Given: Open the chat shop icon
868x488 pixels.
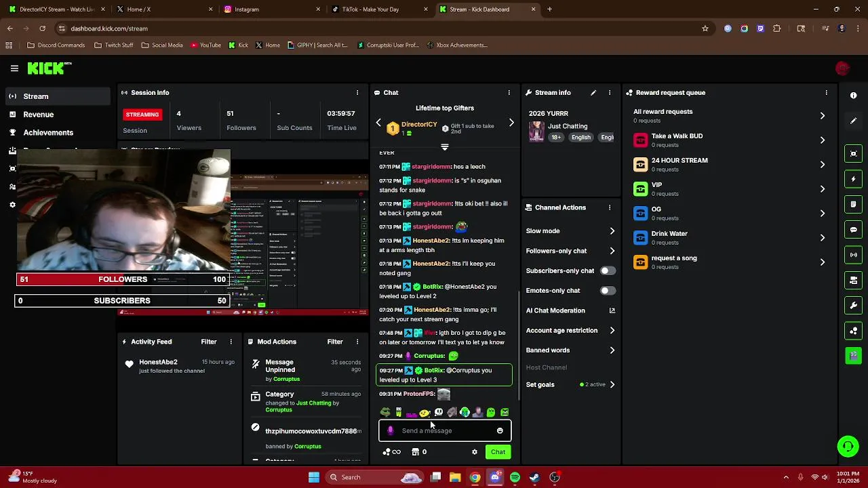Looking at the screenshot, I should (x=415, y=452).
